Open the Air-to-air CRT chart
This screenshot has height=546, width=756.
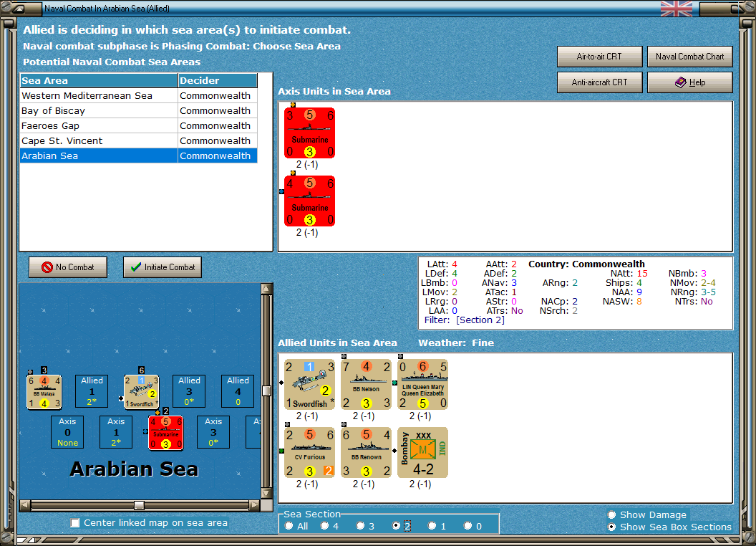coord(599,57)
